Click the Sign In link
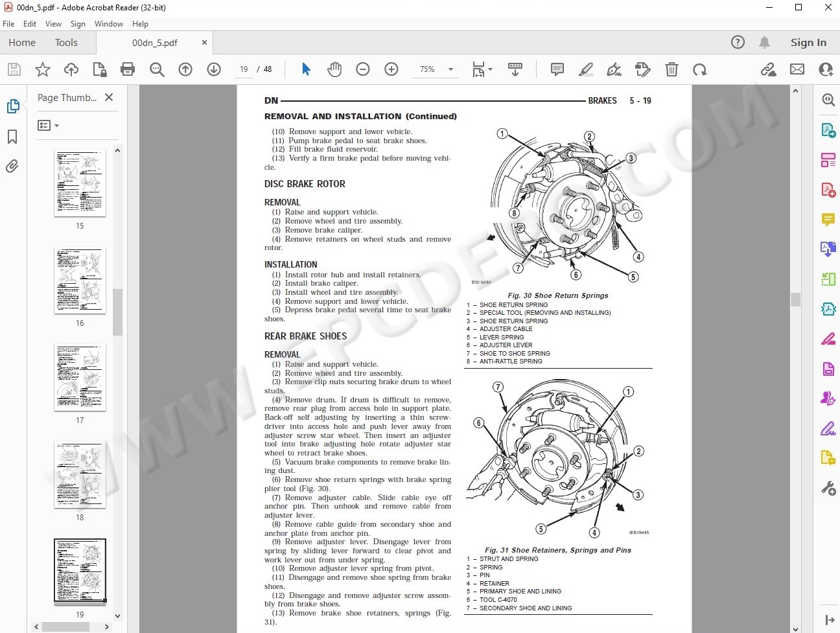Screen dimensions: 840x633 tap(808, 43)
